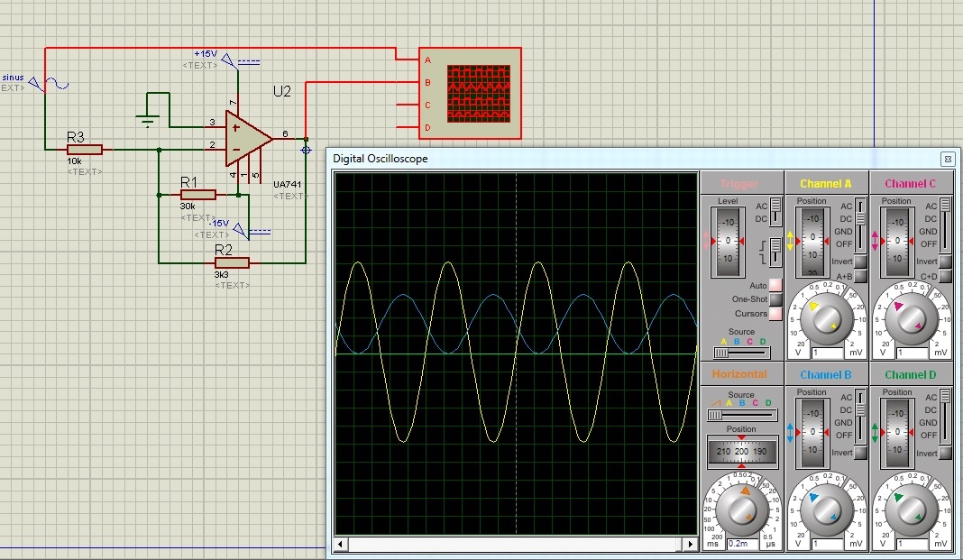Select resistor R3 10k in schematic
Viewport: 963px width, 560px height.
[84, 149]
